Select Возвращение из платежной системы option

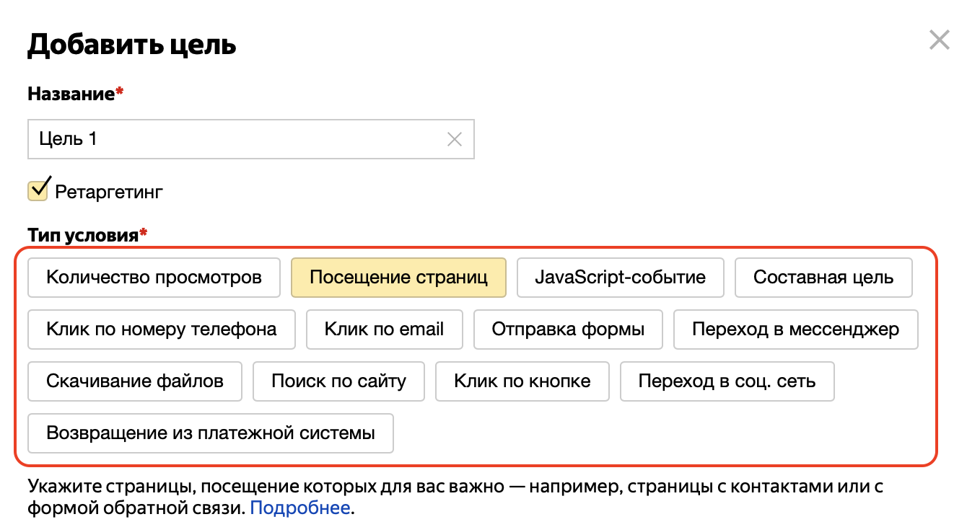point(211,433)
